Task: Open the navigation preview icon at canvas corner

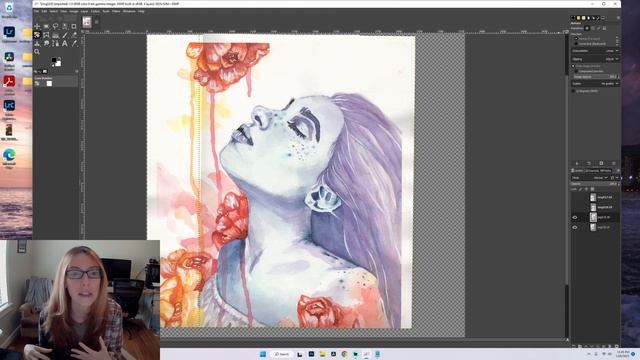Action: (x=567, y=340)
